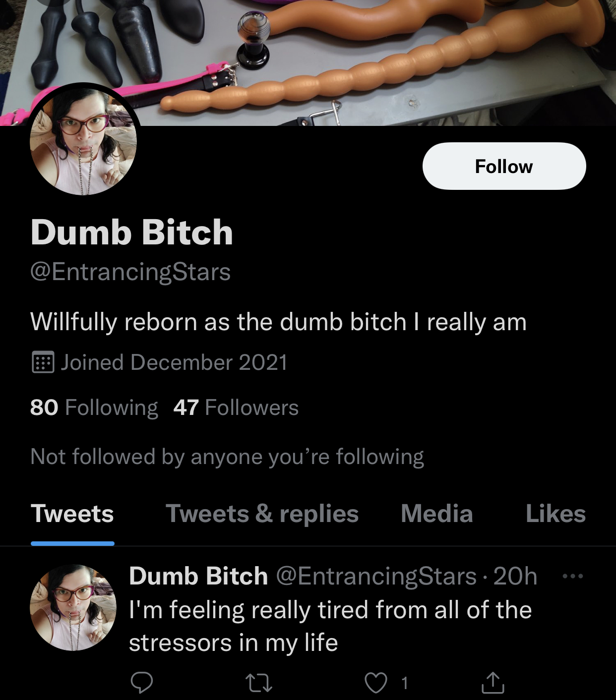Open the large profile avatar photo

[x=83, y=141]
